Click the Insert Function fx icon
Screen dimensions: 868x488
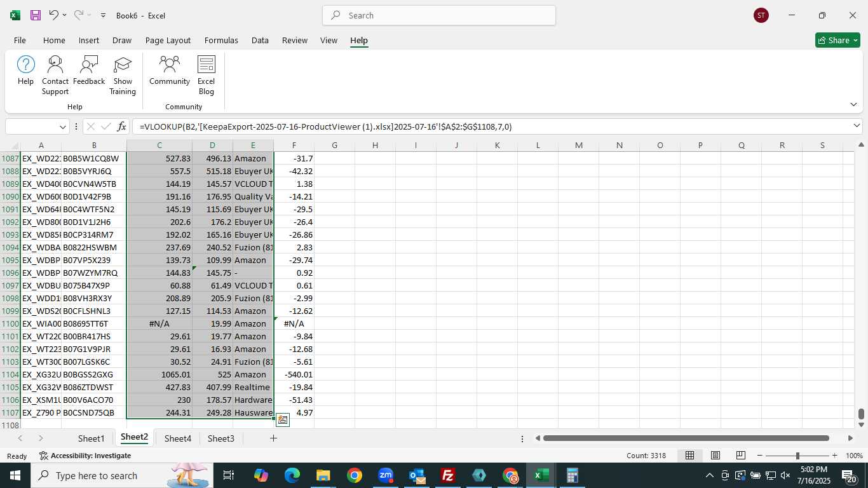point(121,126)
